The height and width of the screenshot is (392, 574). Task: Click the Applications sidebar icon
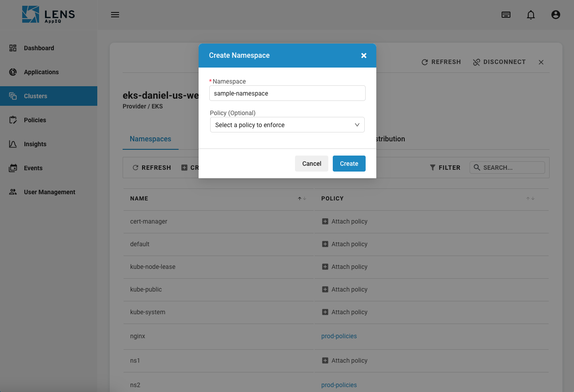click(13, 72)
